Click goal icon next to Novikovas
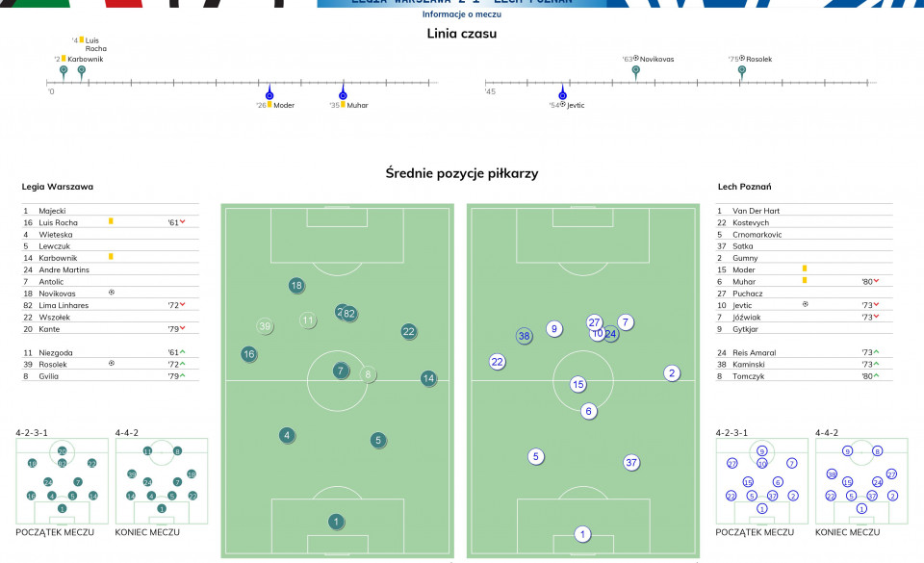The image size is (924, 563). point(112,293)
